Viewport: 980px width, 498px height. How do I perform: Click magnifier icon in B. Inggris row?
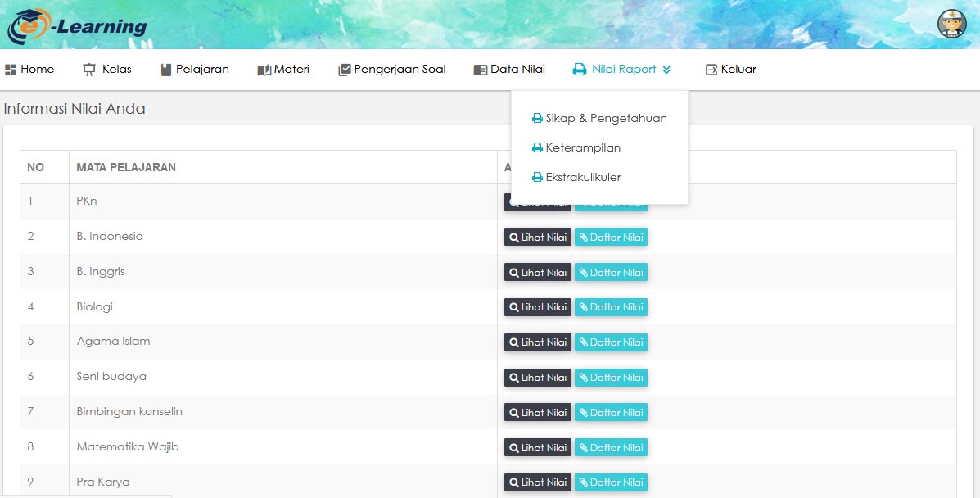pyautogui.click(x=514, y=272)
